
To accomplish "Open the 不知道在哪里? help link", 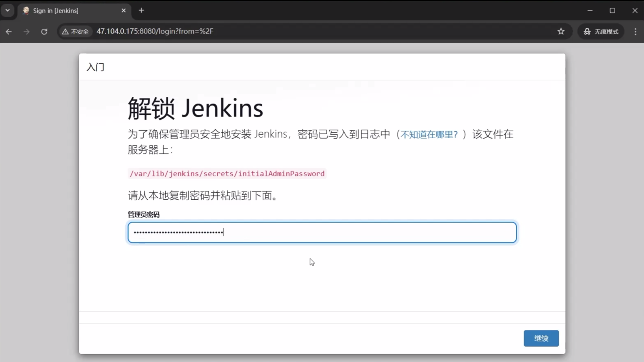I will point(429,134).
